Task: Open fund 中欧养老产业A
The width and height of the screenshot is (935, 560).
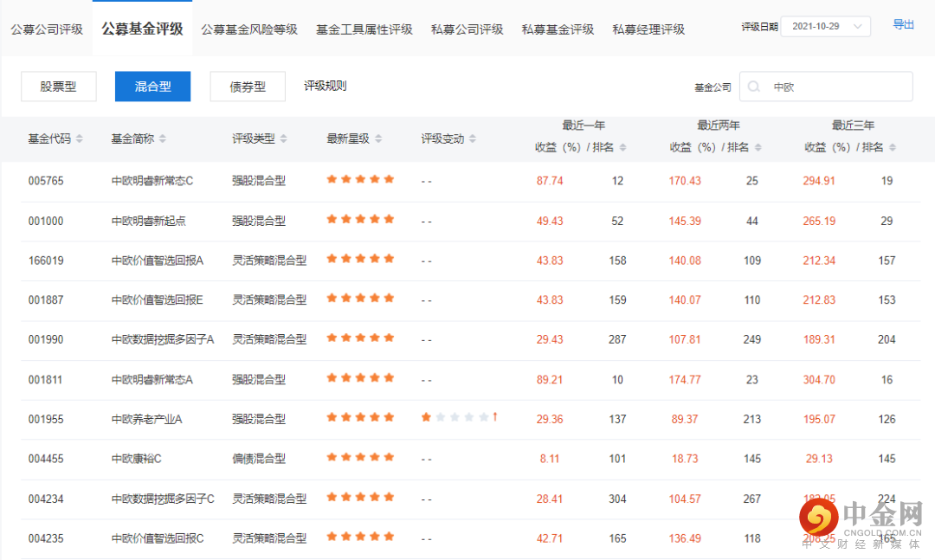Action: coord(146,419)
